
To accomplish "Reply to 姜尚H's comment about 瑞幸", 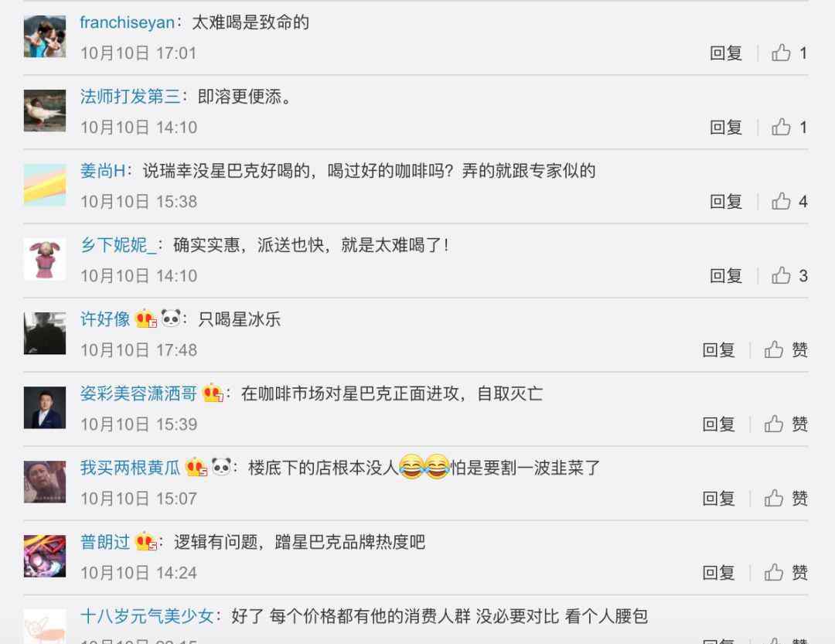I will tap(725, 201).
